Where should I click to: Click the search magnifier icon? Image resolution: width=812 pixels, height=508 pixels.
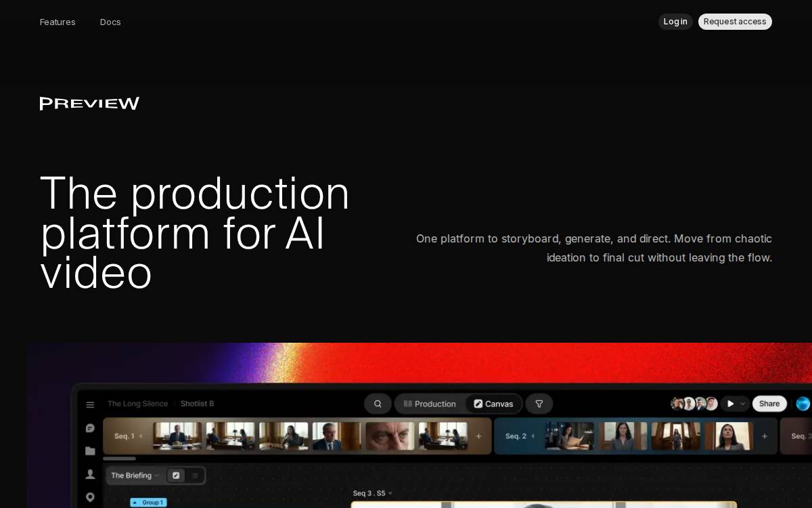tap(378, 404)
